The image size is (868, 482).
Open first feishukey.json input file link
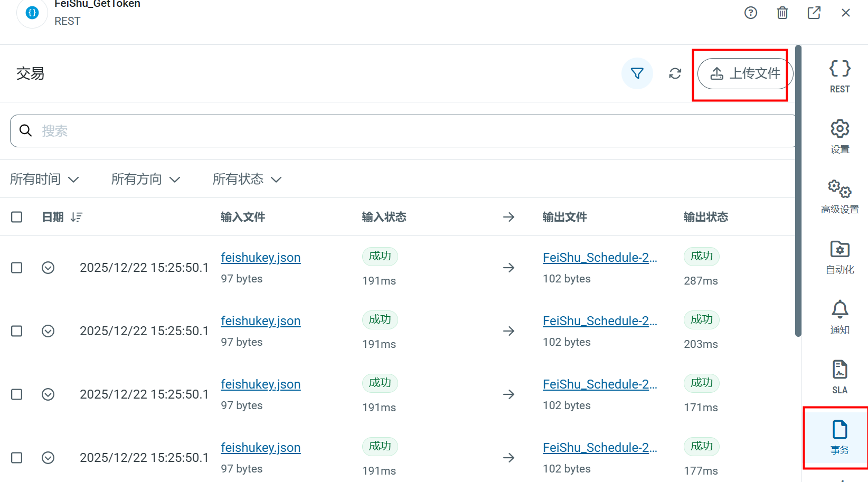pos(260,258)
